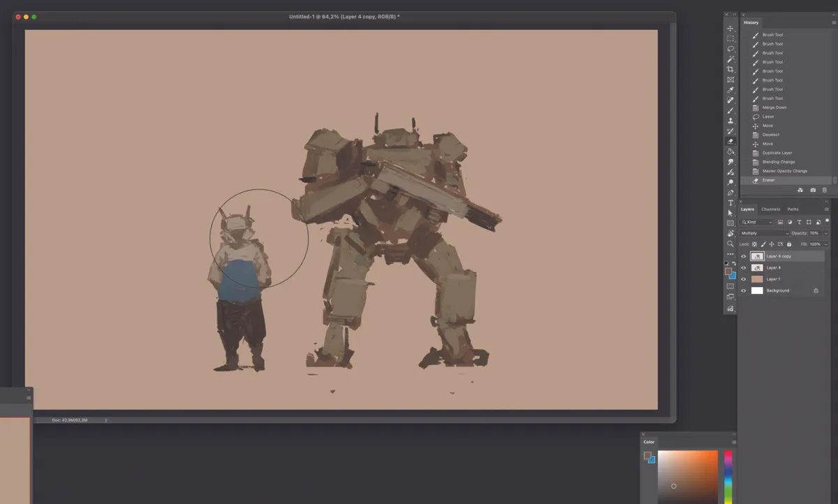Hide the Layer 4 layer
This screenshot has height=504, width=838.
point(744,267)
